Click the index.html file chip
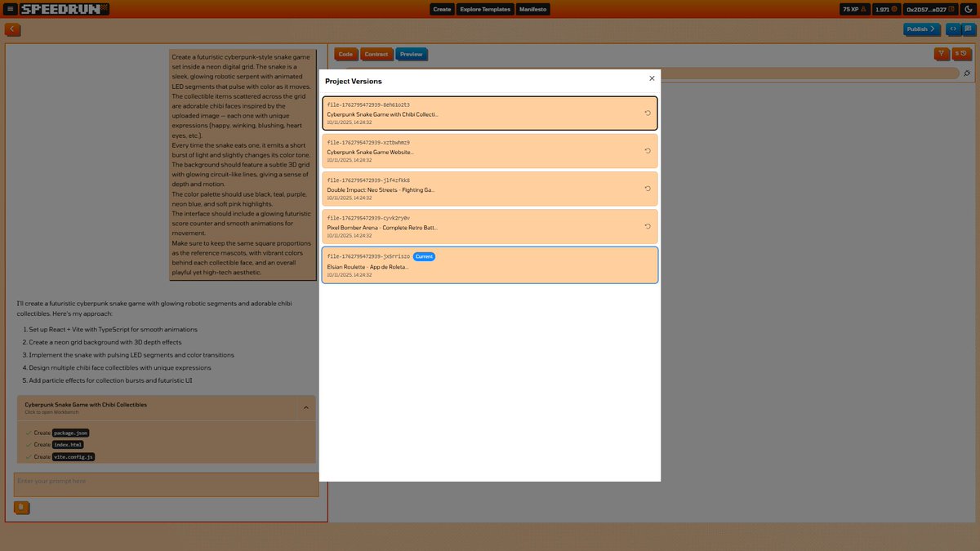980x551 pixels. 68,445
